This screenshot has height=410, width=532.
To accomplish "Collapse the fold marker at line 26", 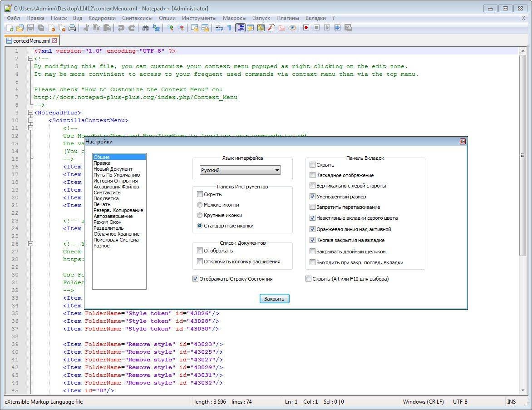I will pyautogui.click(x=30, y=244).
